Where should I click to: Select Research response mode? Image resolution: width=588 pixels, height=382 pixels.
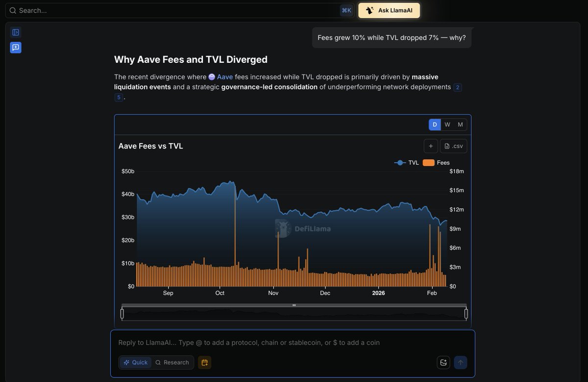coord(172,362)
